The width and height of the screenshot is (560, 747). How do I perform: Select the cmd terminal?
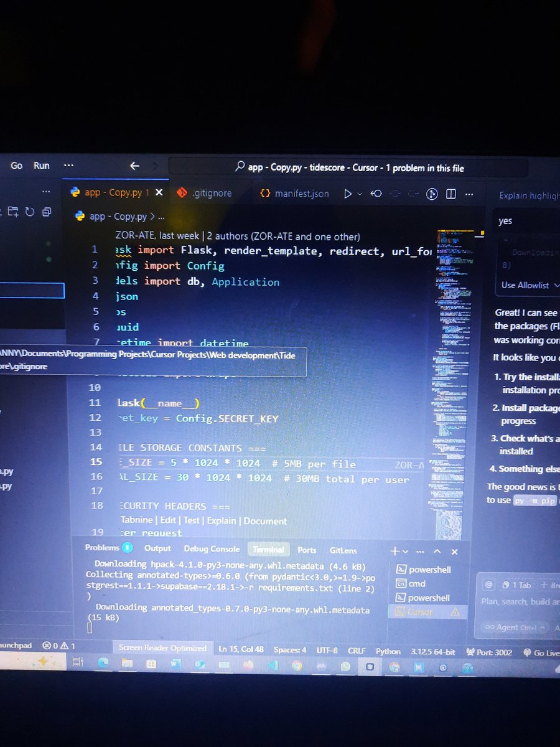411,583
